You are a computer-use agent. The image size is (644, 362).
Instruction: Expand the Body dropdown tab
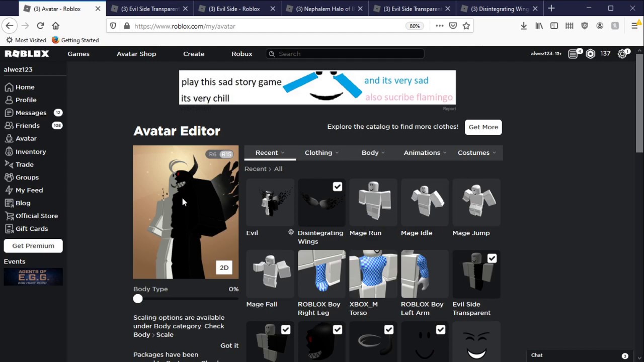pos(373,153)
